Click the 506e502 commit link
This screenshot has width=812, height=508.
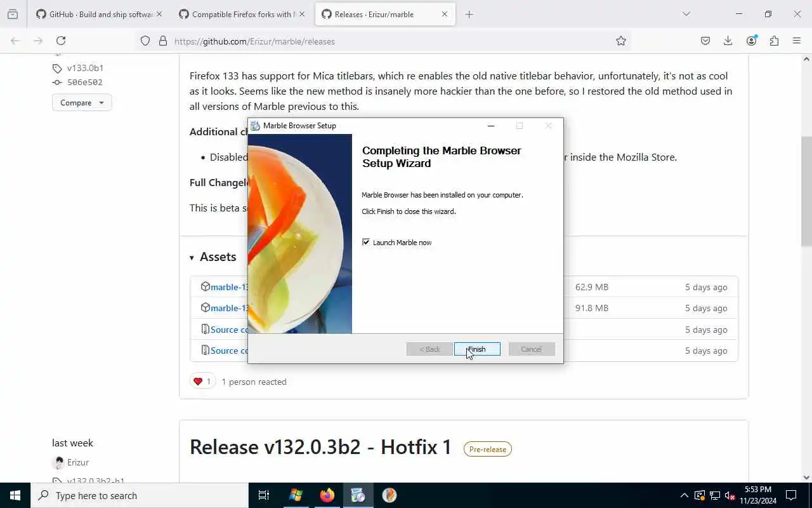pyautogui.click(x=84, y=83)
